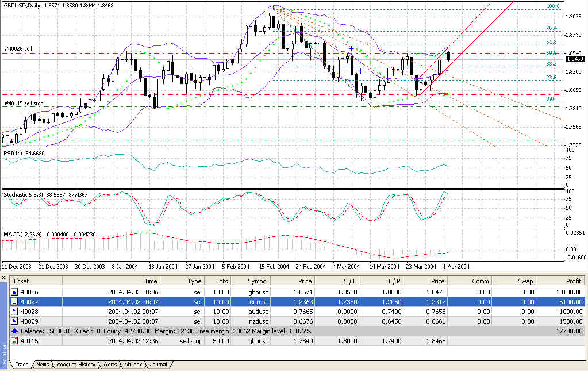Image resolution: width=588 pixels, height=372 pixels.
Task: Open the News tab
Action: tap(43, 365)
